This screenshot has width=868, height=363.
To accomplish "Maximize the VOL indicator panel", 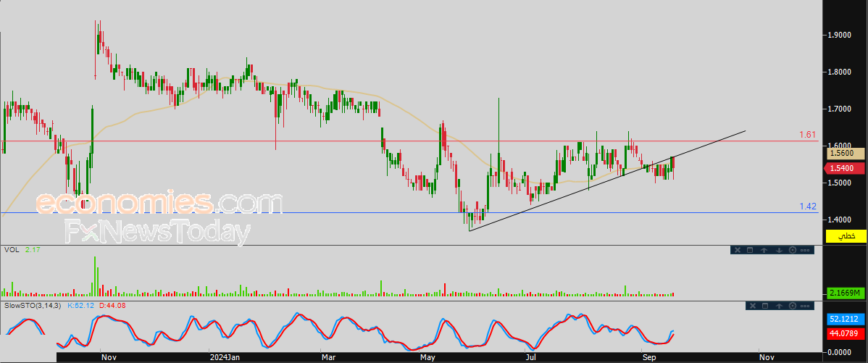I will coord(751,250).
